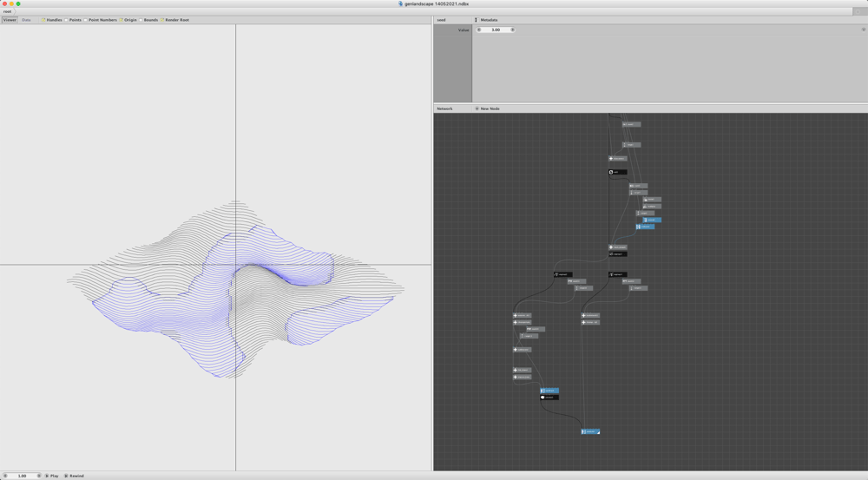
Task: Switch to the Viewer tab
Action: [10, 20]
